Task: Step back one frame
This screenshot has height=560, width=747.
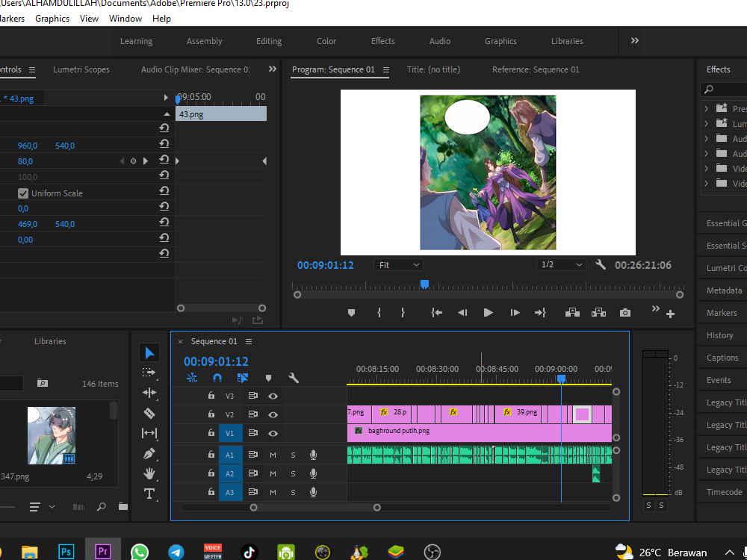Action: click(462, 313)
